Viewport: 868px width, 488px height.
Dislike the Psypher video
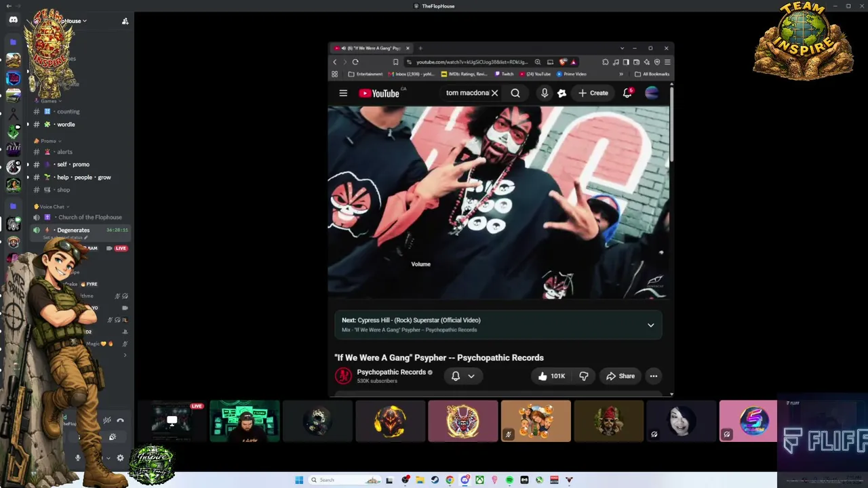click(584, 376)
